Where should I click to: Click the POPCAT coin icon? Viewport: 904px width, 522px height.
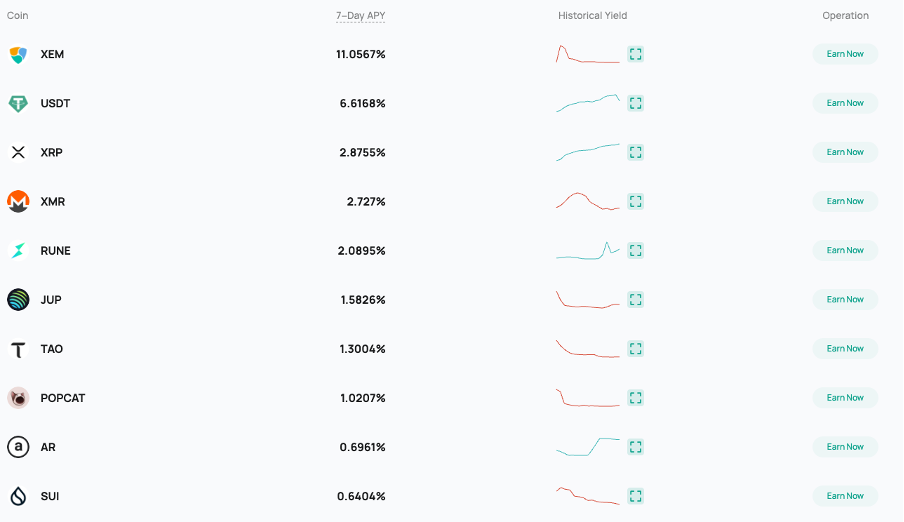pos(18,398)
